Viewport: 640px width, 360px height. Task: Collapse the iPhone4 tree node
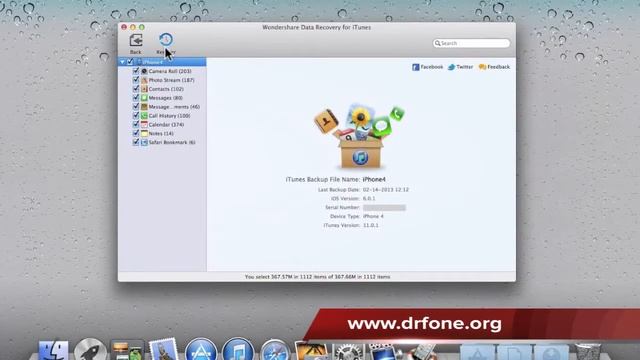[122, 62]
